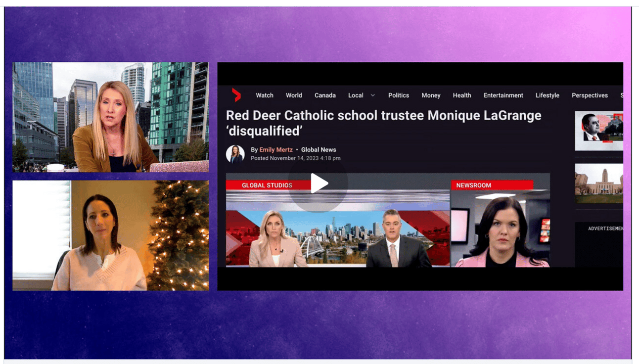639x364 pixels.
Task: Go to the Money section
Action: pos(431,95)
